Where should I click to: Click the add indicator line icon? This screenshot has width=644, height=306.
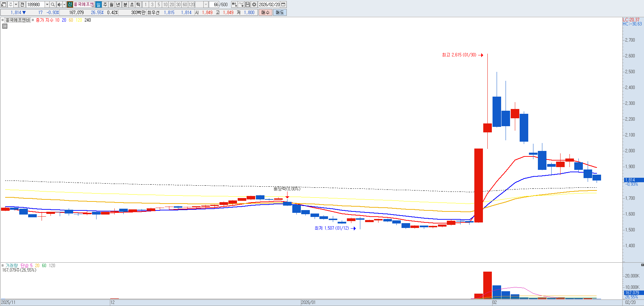[x=241, y=4]
